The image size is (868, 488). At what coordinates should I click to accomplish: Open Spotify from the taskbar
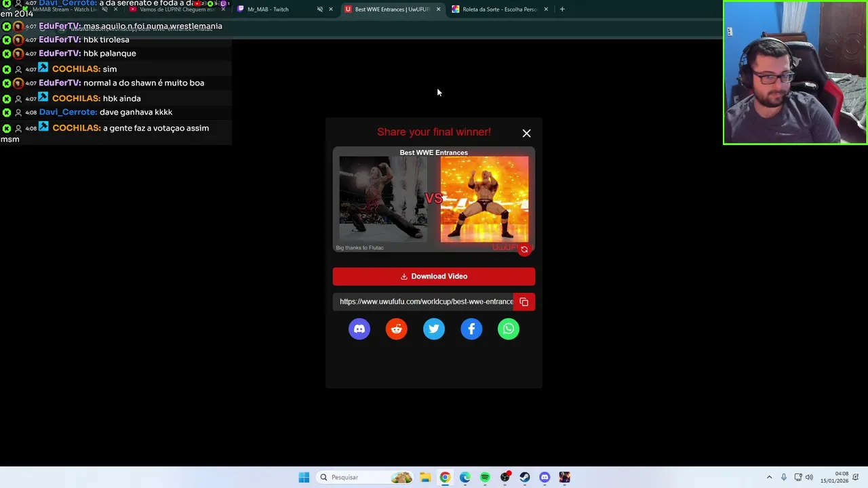[485, 477]
